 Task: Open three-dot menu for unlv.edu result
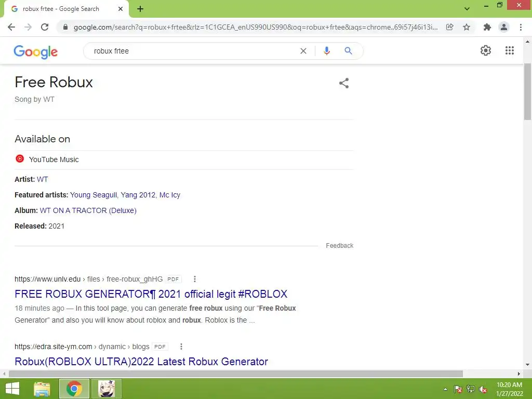tap(195, 279)
